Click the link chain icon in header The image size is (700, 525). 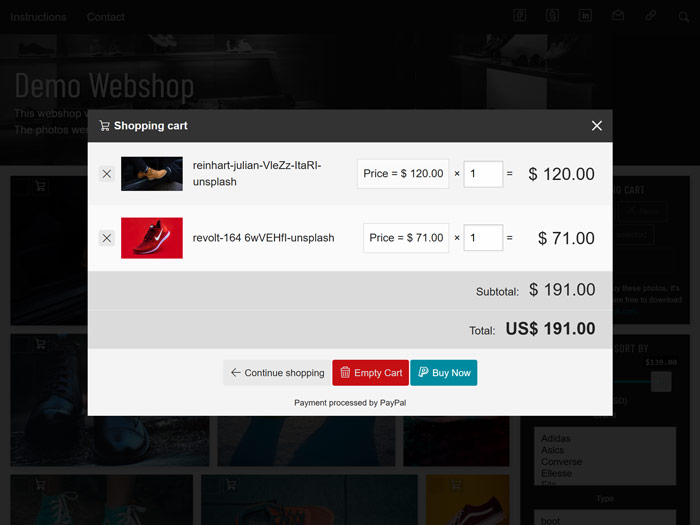click(650, 16)
